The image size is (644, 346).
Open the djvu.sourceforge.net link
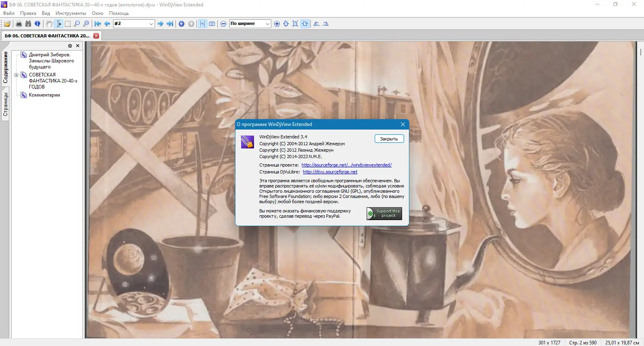click(330, 172)
